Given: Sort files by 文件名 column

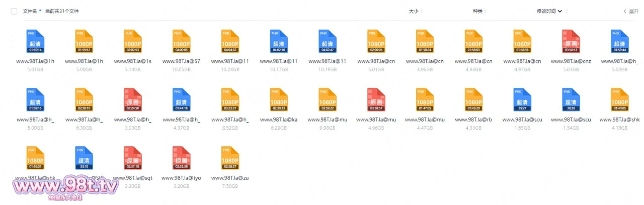Looking at the screenshot, I should (x=31, y=11).
